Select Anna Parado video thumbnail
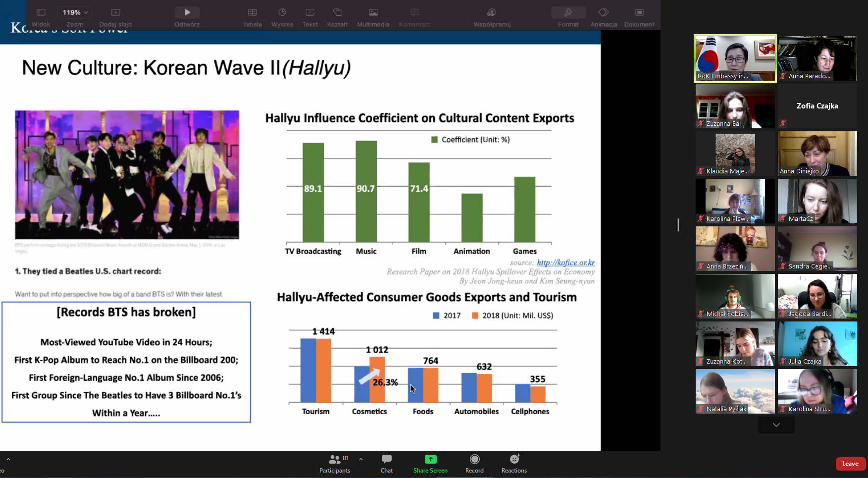 click(817, 58)
